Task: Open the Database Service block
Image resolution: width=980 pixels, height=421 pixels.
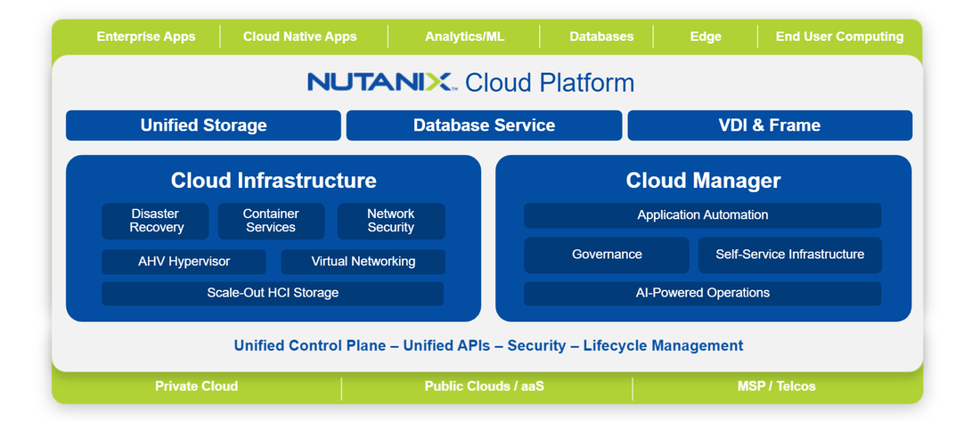Action: point(484,125)
